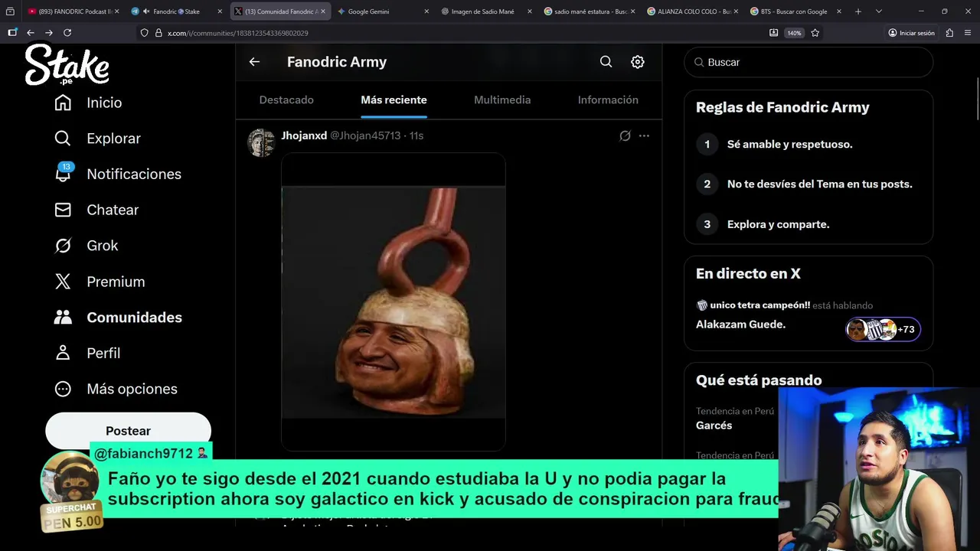Click the site security shield icon

(x=144, y=33)
